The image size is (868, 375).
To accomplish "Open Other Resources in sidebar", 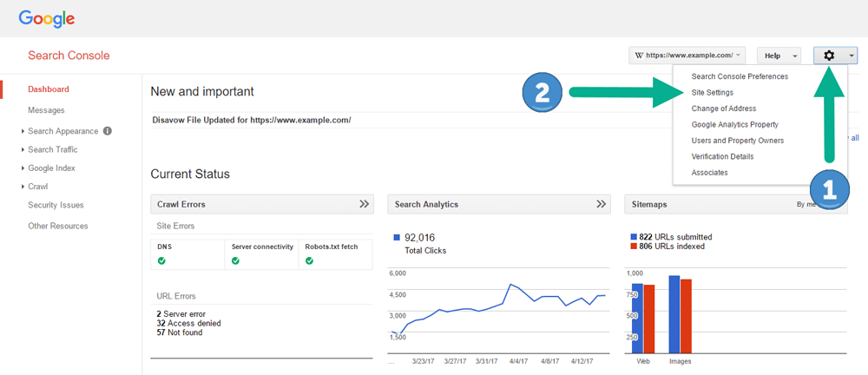I will (58, 226).
